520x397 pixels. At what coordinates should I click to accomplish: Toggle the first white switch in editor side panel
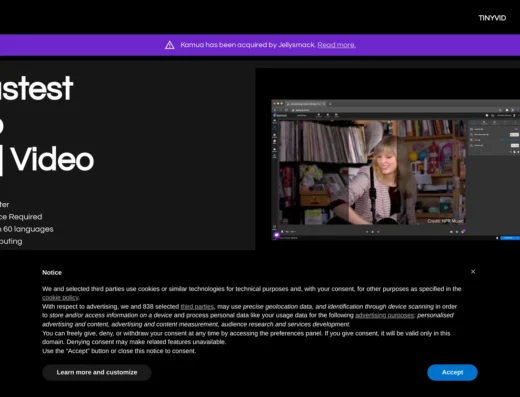pos(514,135)
